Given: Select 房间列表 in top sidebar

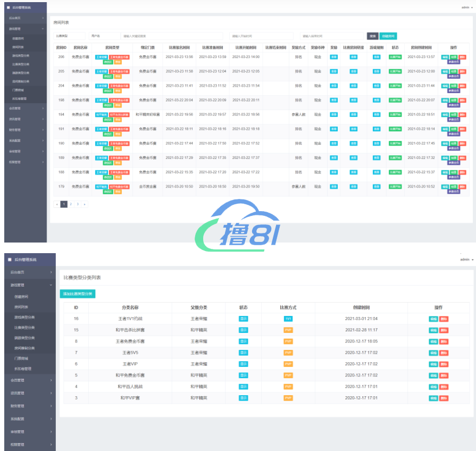Looking at the screenshot, I should click(x=18, y=47).
